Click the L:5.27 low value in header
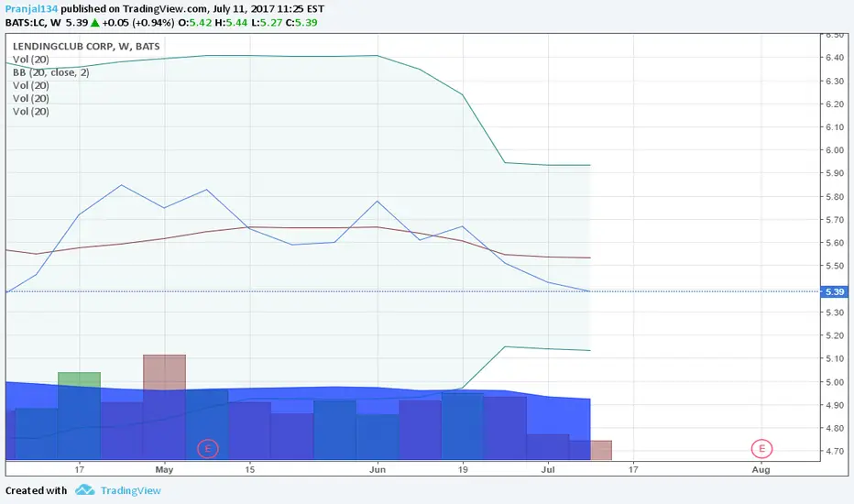The height and width of the screenshot is (504, 854). click(267, 22)
